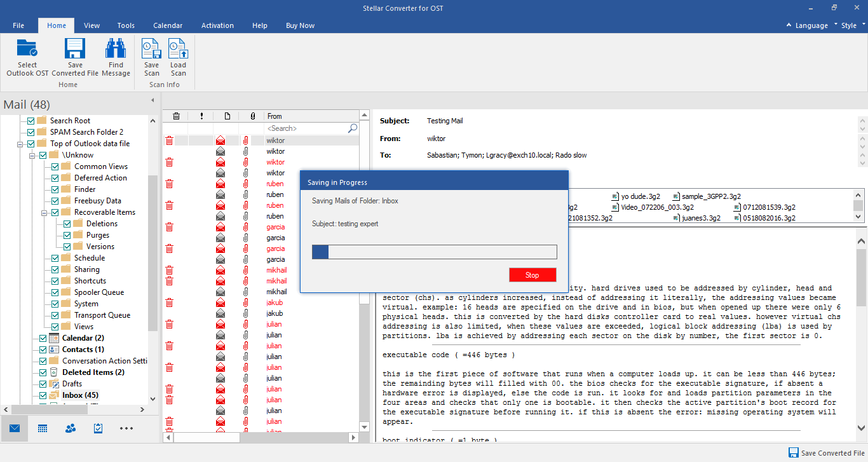
Task: Click the mail list horizontal scrollbar
Action: click(x=207, y=438)
